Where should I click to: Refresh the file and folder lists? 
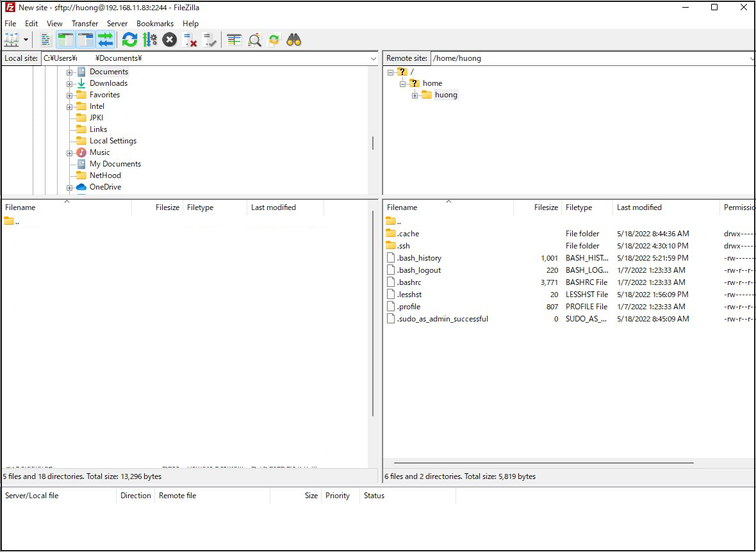tap(129, 40)
